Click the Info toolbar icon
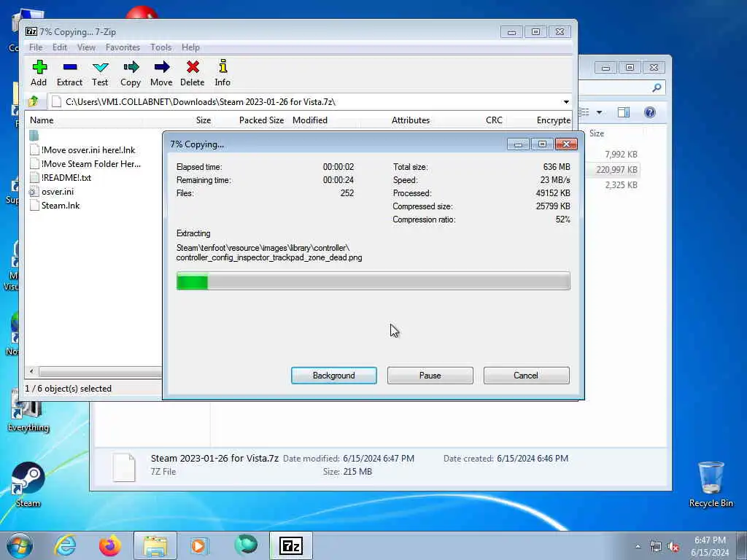747x560 pixels. point(222,73)
